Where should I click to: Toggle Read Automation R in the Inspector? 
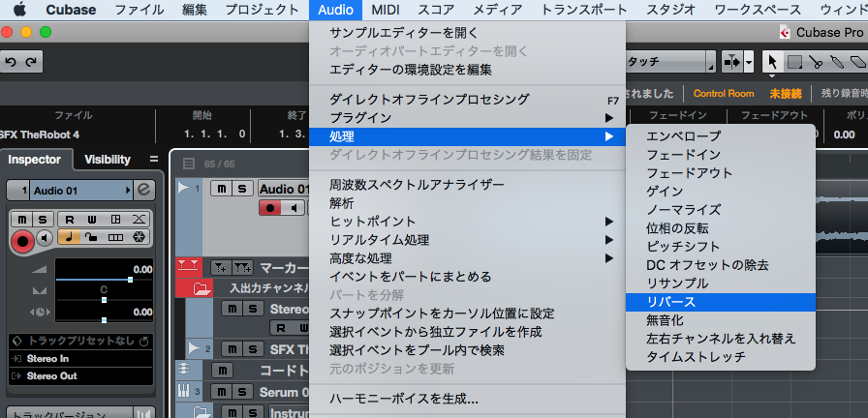[70, 220]
